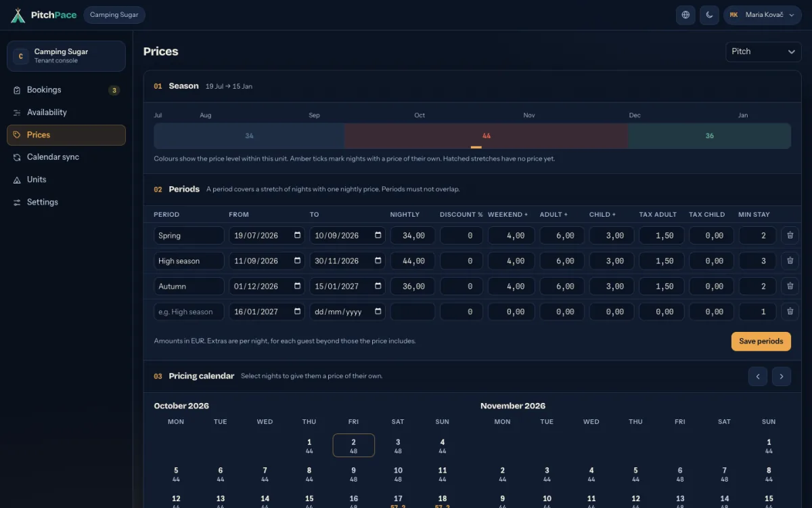The image size is (812, 508).
Task: Delete the Autumn period row
Action: (790, 287)
